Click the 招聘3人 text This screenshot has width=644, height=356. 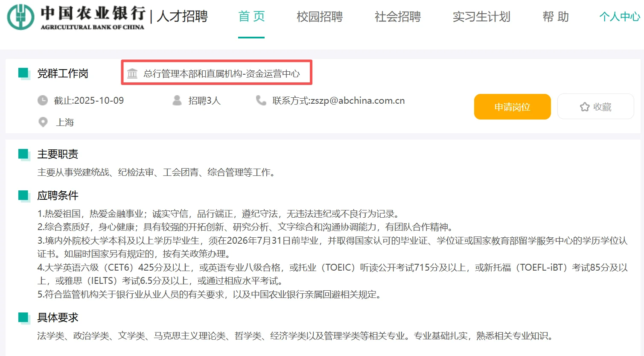pyautogui.click(x=204, y=101)
